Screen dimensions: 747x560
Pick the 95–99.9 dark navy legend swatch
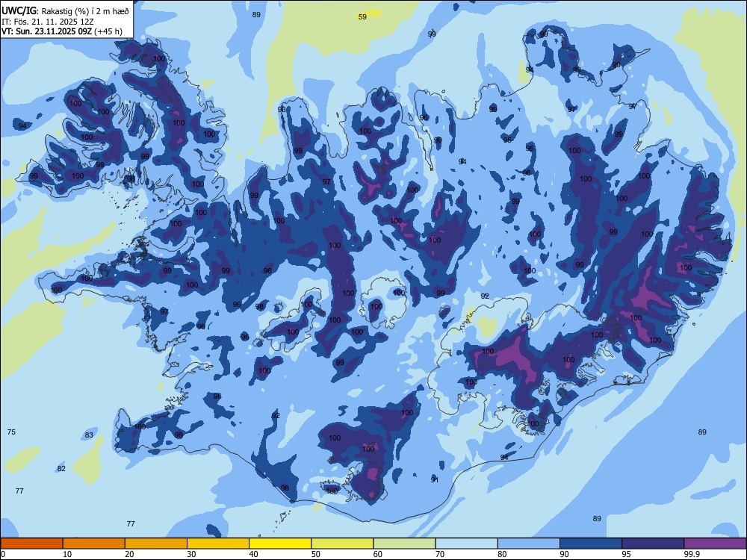click(653, 544)
